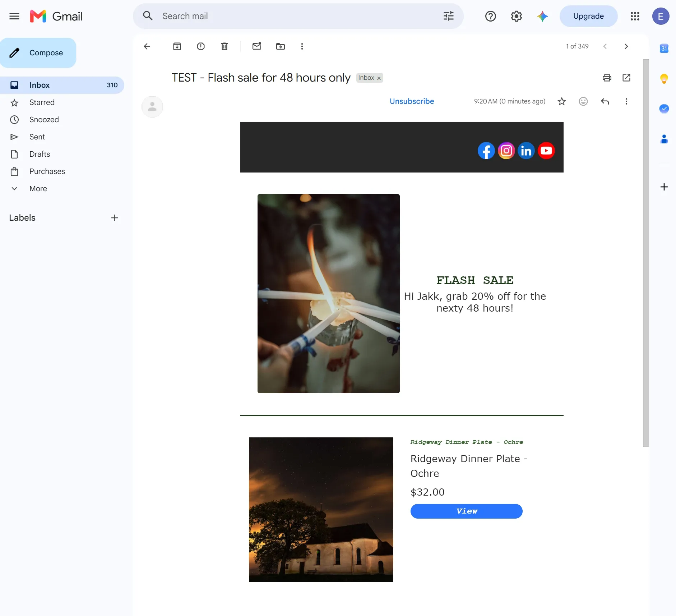
Task: Add an emoji reaction to the message
Action: click(x=583, y=101)
